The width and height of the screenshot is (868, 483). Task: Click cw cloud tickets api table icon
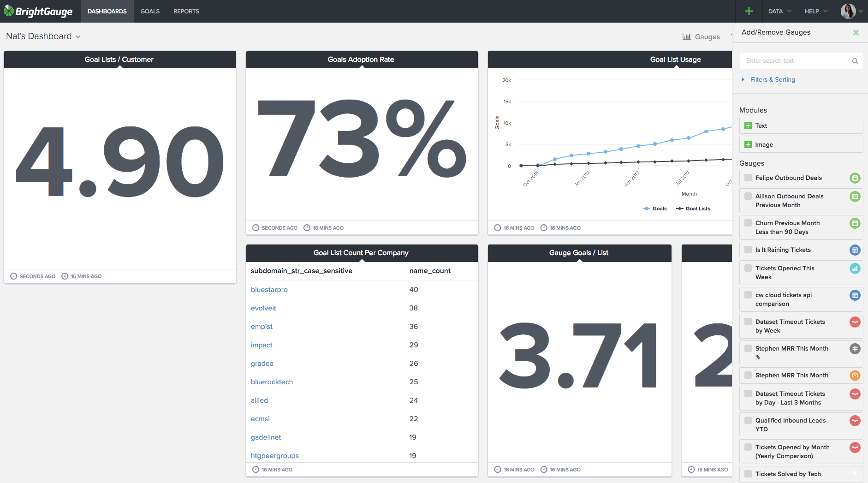[855, 295]
